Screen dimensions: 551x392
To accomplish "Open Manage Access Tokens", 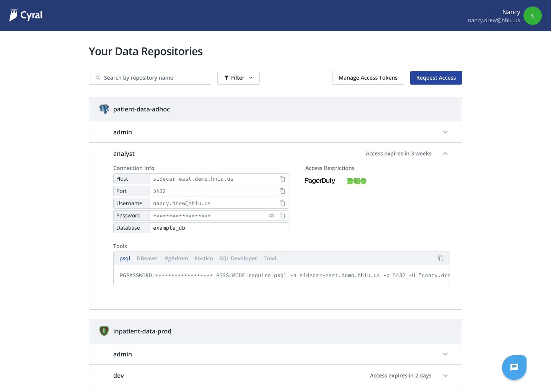I will pos(368,78).
